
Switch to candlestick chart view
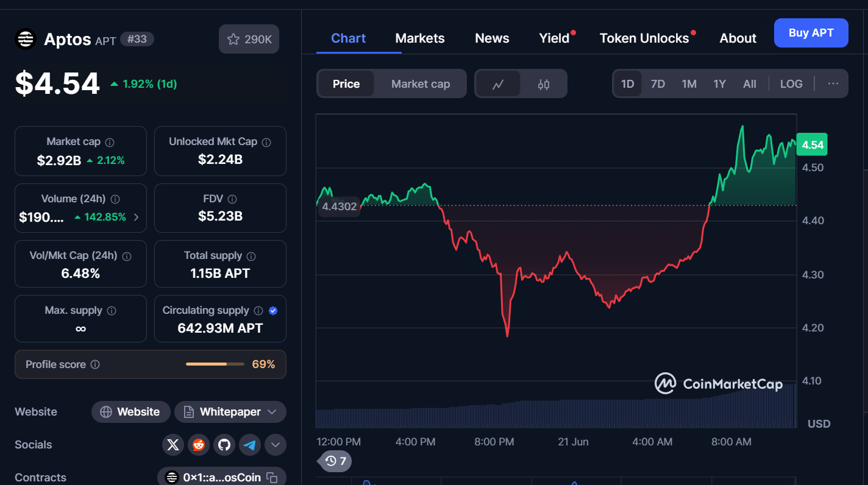(544, 84)
